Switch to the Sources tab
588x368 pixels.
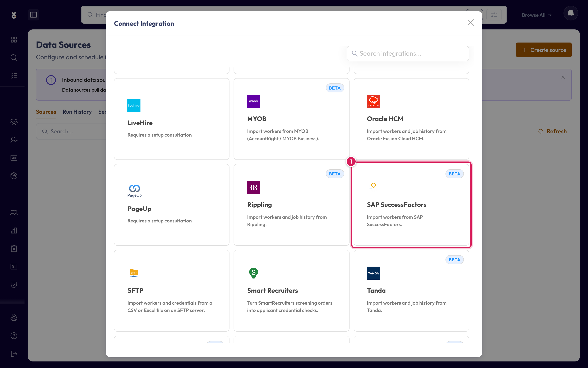46,112
